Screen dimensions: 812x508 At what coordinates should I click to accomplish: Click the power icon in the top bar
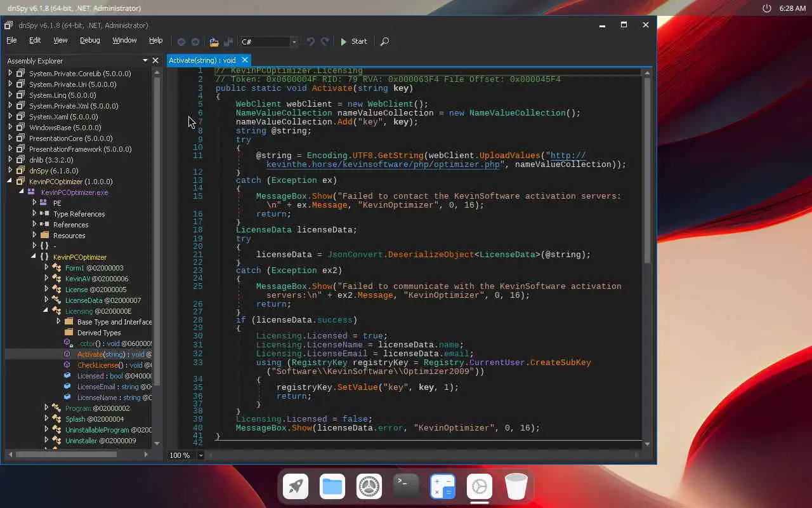point(766,8)
